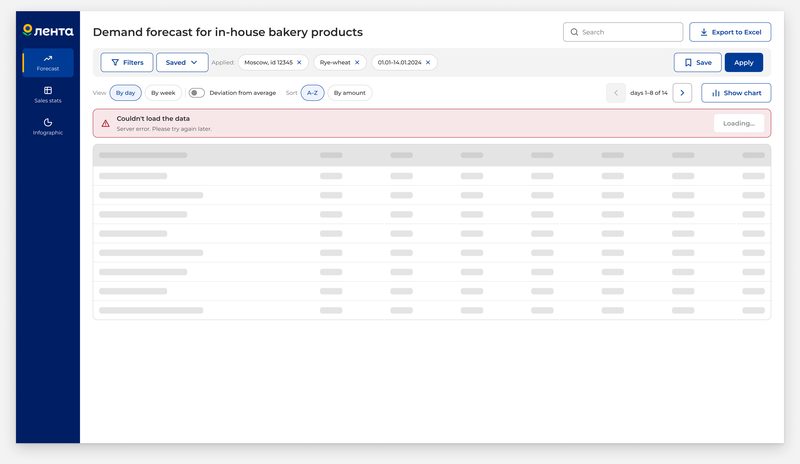The image size is (800, 464).
Task: Click the Moscow, id 12345 chip label
Action: [x=268, y=62]
